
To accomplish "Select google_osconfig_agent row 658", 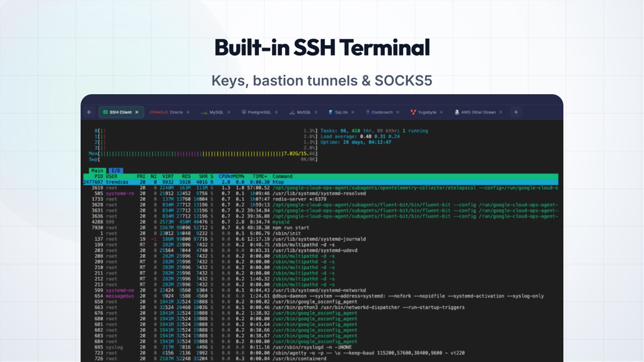I will tap(320, 302).
